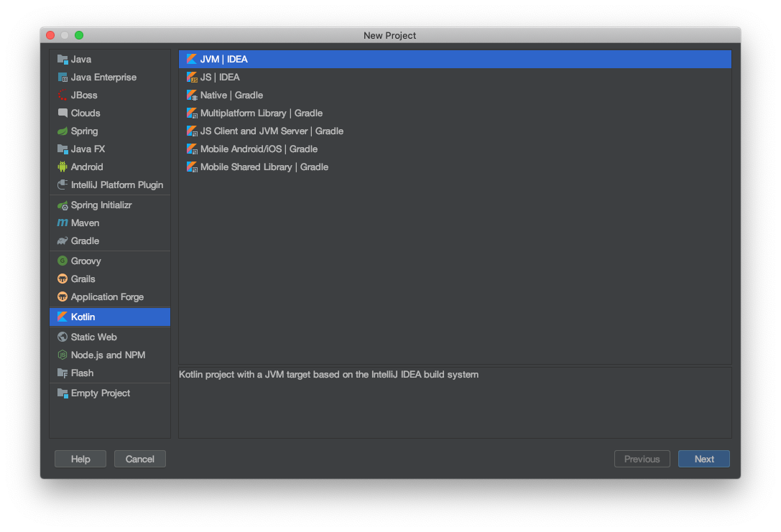Click the Application Forge icon
Image resolution: width=781 pixels, height=532 pixels.
coord(63,297)
